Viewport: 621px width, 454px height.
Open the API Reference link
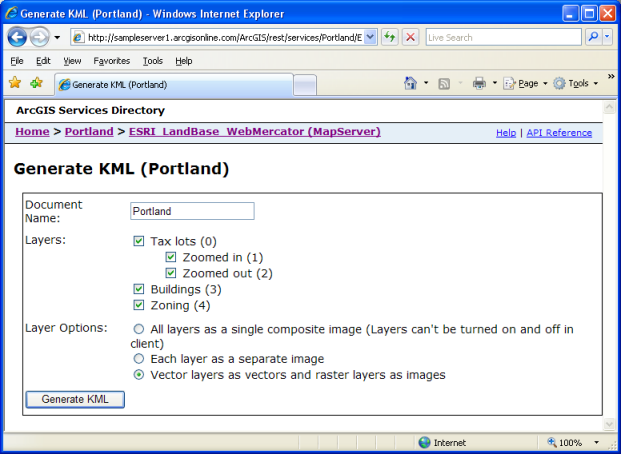(559, 133)
